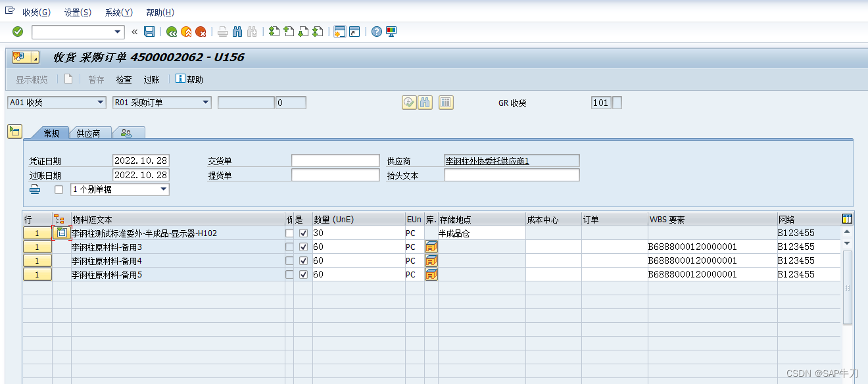Screen dimensions: 868x384
Task: Open the 系统(Y) menu
Action: (119, 12)
